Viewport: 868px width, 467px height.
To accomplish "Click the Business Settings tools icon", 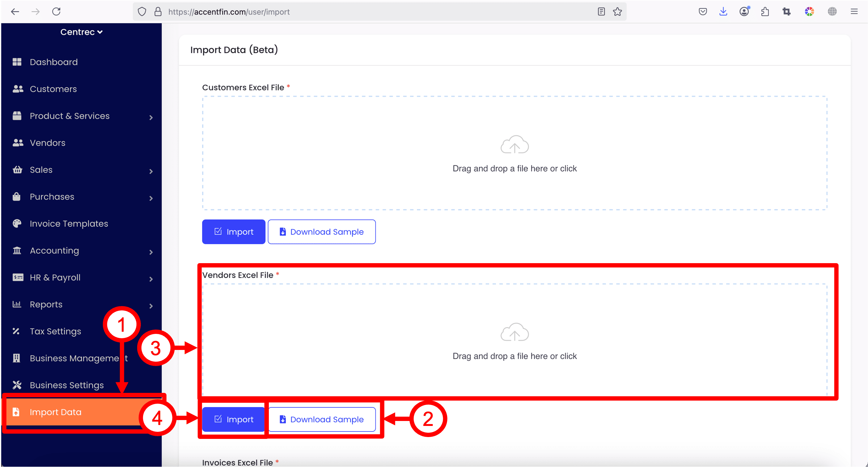I will pyautogui.click(x=17, y=385).
